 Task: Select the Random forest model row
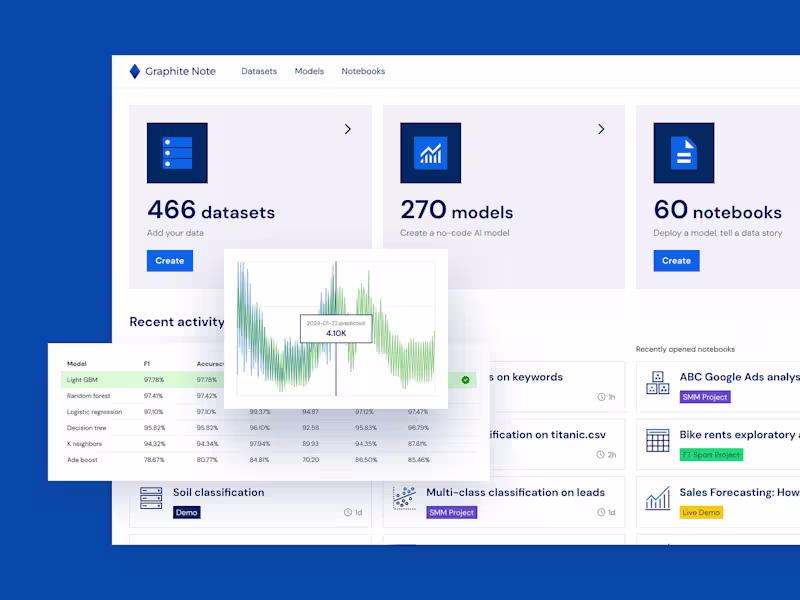click(140, 395)
